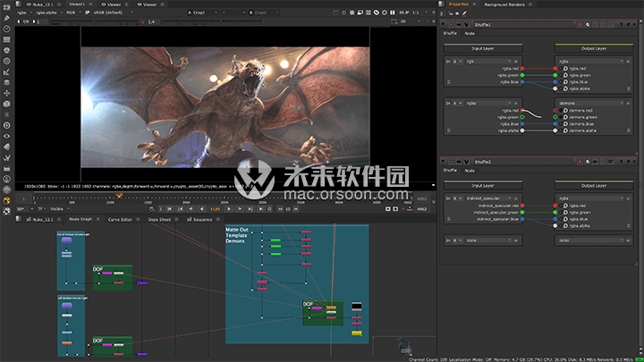Open the sRGB (default) viewer process dropdown
This screenshot has width=644, height=362.
click(114, 13)
